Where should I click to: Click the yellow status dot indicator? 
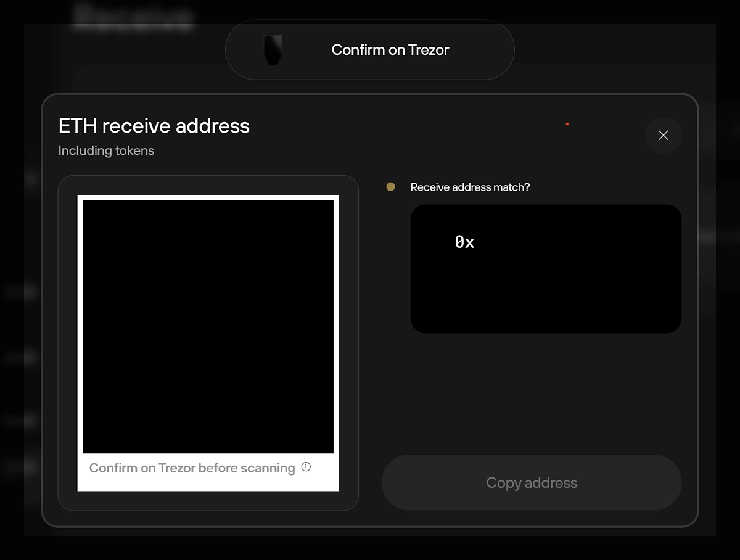tap(390, 186)
